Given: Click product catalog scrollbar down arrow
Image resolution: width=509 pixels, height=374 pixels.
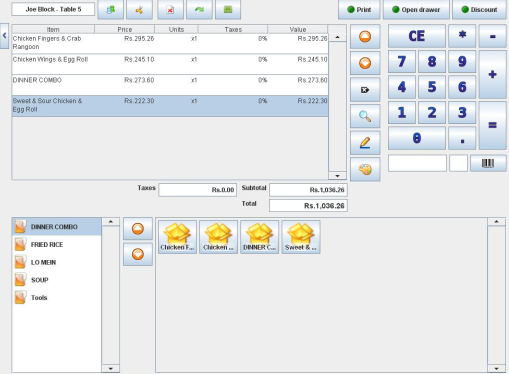Looking at the screenshot, I should coord(496,369).
